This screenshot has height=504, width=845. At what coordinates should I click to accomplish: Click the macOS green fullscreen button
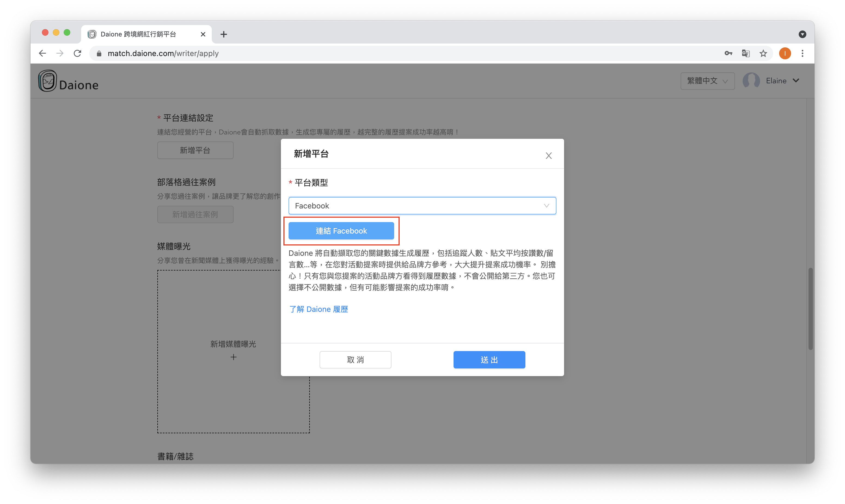click(x=67, y=33)
